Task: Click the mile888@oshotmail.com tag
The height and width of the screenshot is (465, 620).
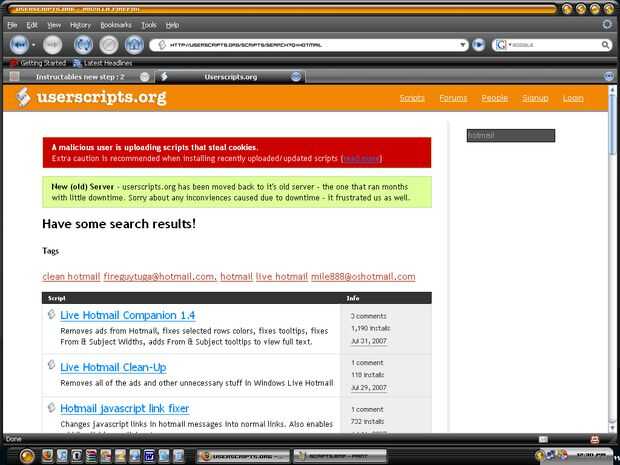Action: [363, 276]
